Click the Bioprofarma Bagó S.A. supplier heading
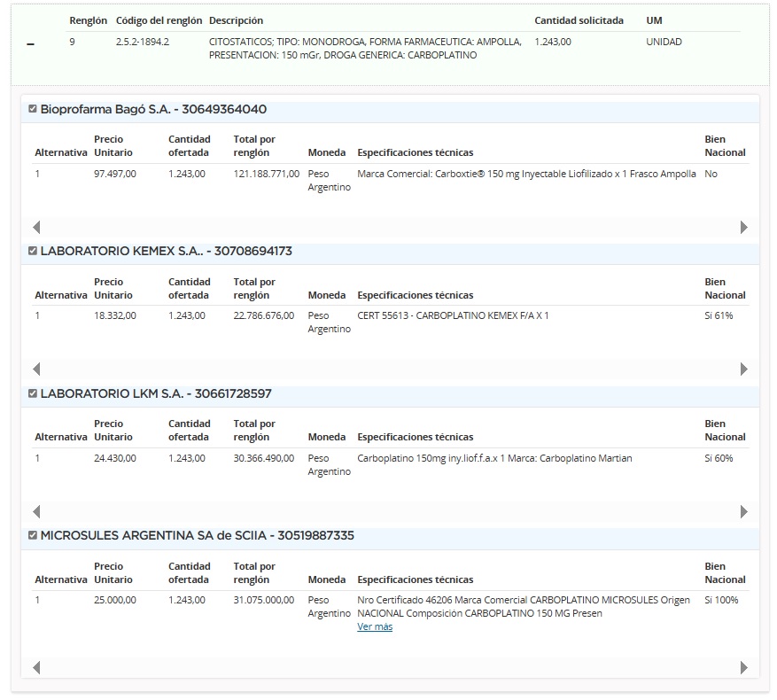This screenshot has height=700, width=777. 153,110
